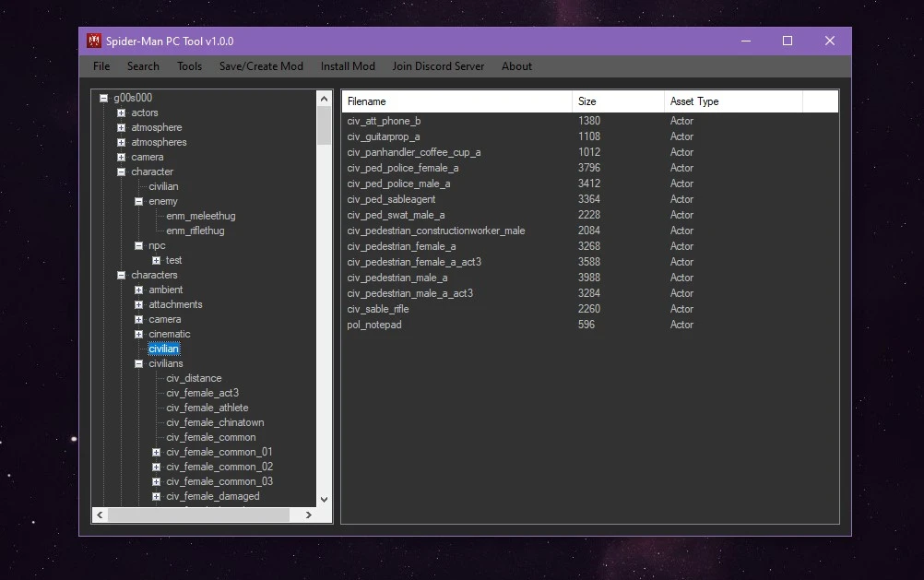Expand the actors tree node
This screenshot has width=924, height=580.
121,113
